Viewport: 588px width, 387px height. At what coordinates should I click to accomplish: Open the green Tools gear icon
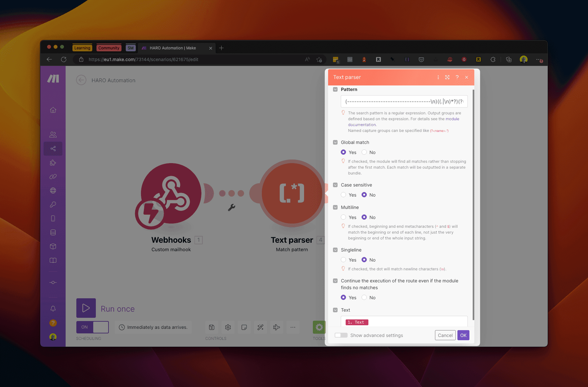pos(319,327)
